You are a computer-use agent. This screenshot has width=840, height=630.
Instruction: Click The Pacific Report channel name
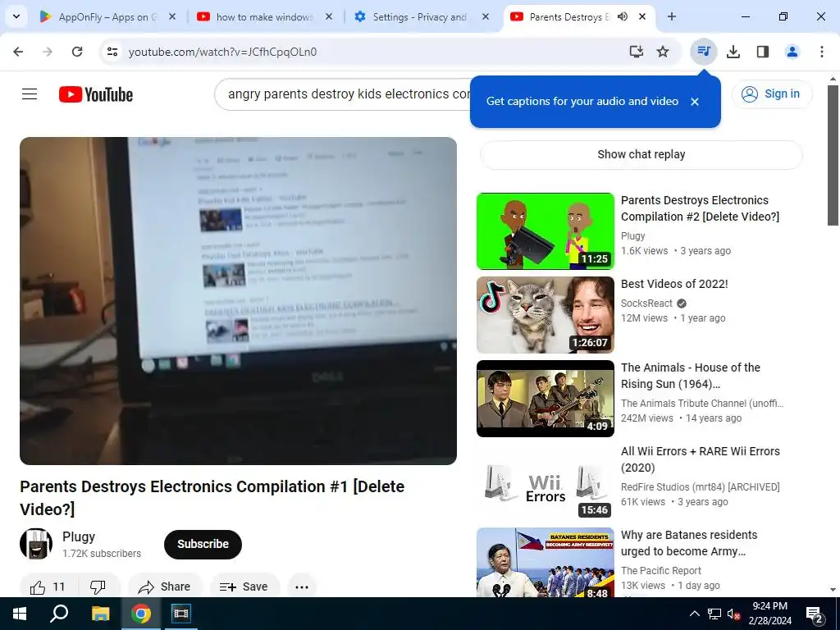[660, 571]
